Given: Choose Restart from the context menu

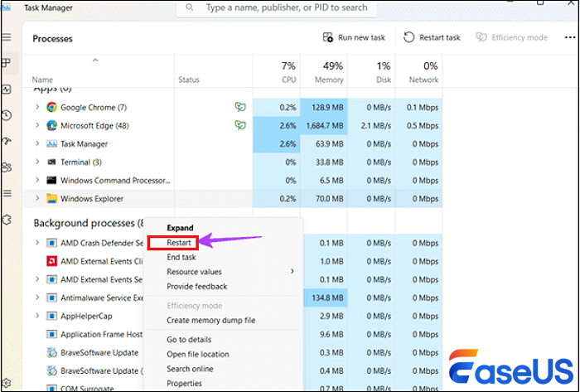Looking at the screenshot, I should click(179, 243).
